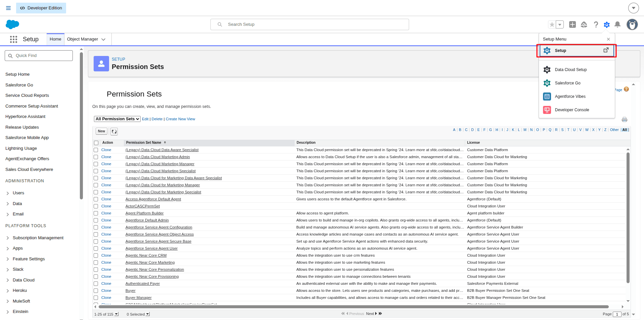Switch to the Home tab
This screenshot has width=644, height=320.
55,39
